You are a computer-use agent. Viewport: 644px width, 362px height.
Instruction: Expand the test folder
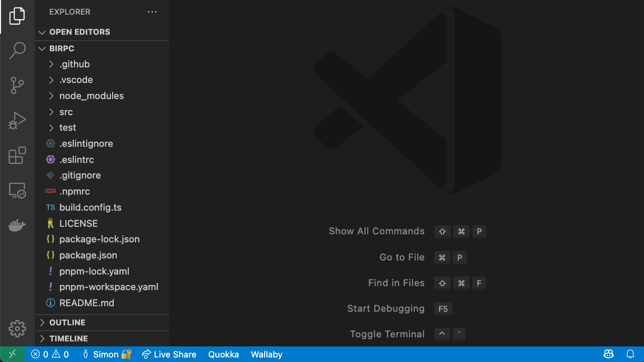click(102, 128)
